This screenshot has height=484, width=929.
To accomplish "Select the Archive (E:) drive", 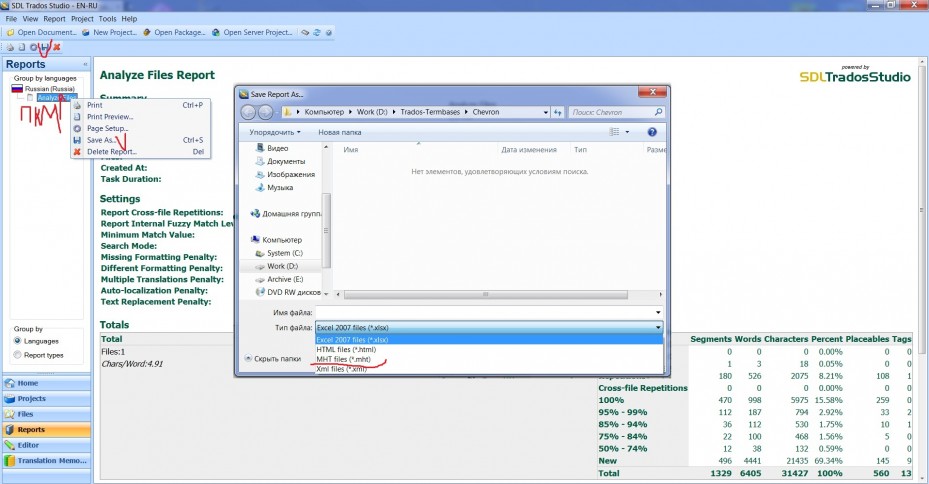I will (279, 279).
